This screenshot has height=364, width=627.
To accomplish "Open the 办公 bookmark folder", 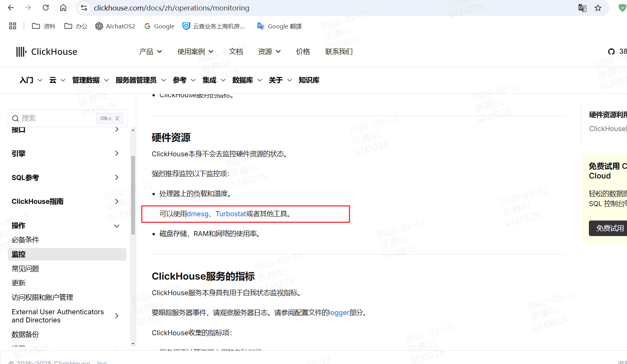I will [76, 26].
